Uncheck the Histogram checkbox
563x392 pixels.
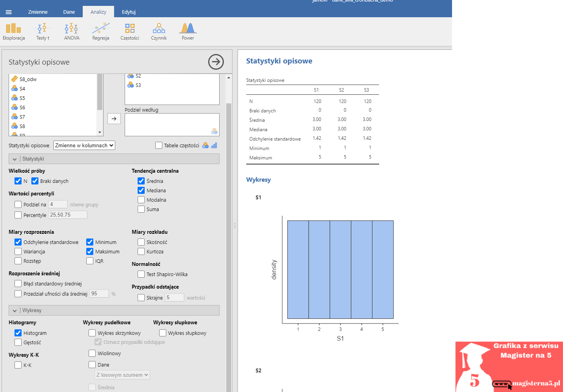coord(18,333)
